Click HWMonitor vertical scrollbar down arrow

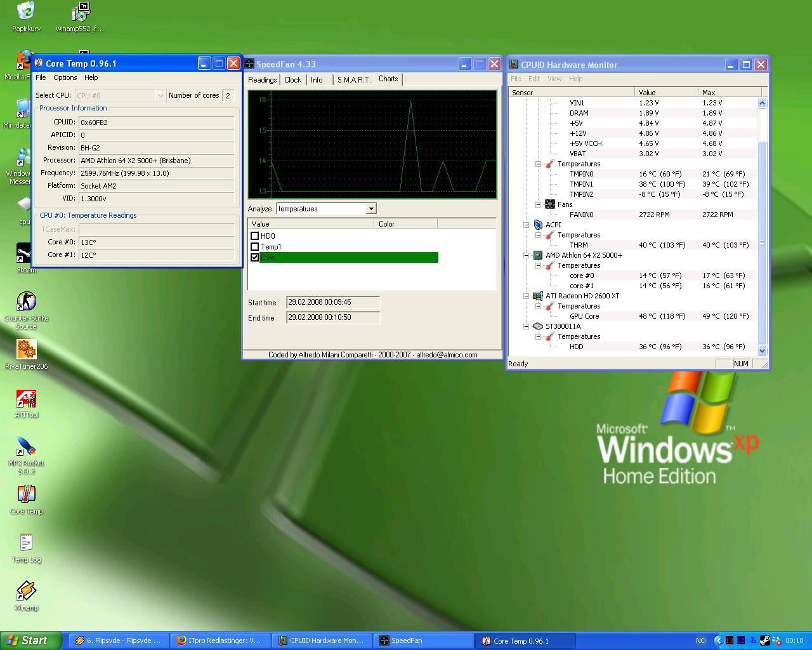point(763,350)
